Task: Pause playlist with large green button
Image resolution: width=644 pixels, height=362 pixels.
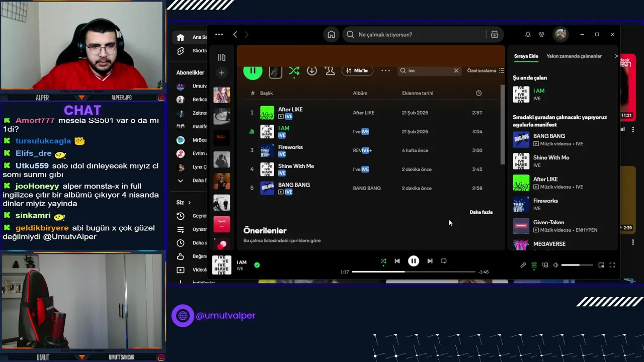Action: point(253,71)
